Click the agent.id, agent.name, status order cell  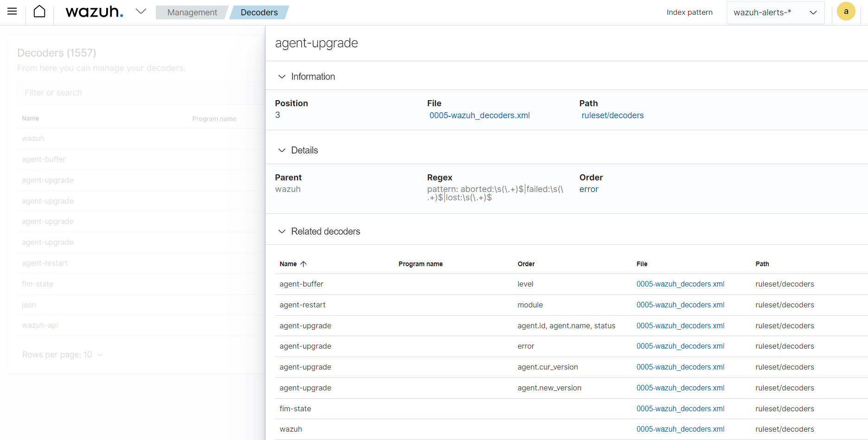566,326
